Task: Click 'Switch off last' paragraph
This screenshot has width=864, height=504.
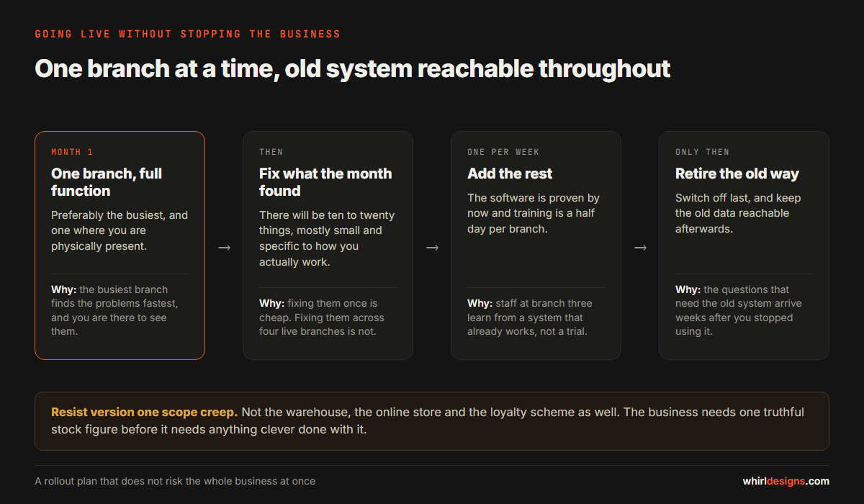Action: tap(738, 213)
